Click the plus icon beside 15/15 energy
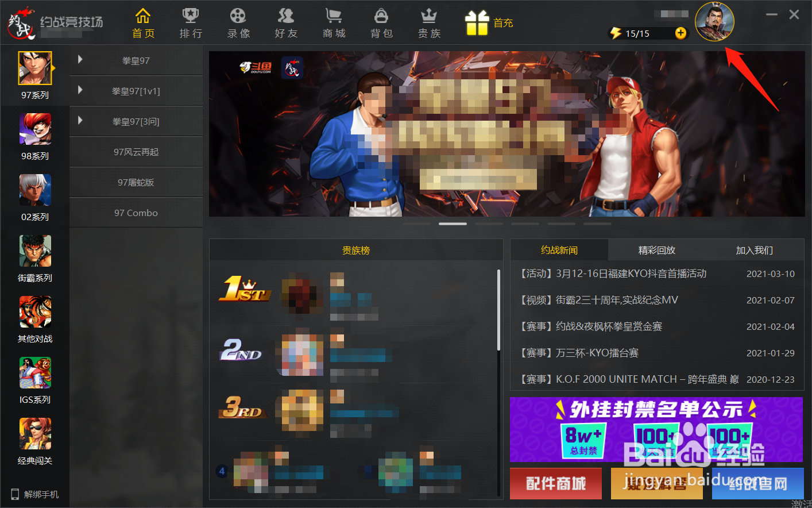 (x=680, y=33)
